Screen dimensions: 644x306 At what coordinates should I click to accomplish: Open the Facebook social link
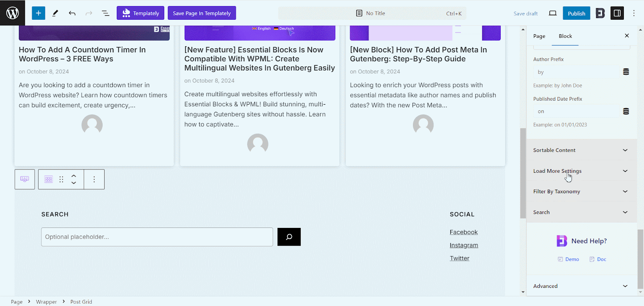tap(464, 232)
